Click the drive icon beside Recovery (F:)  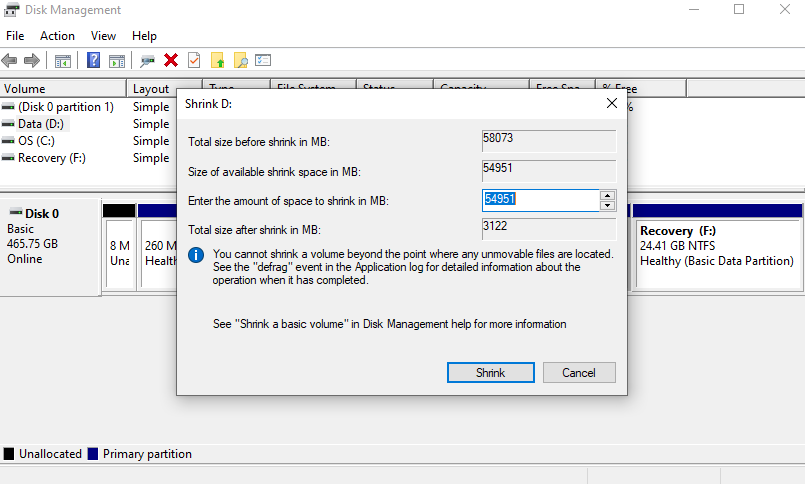tap(8, 158)
